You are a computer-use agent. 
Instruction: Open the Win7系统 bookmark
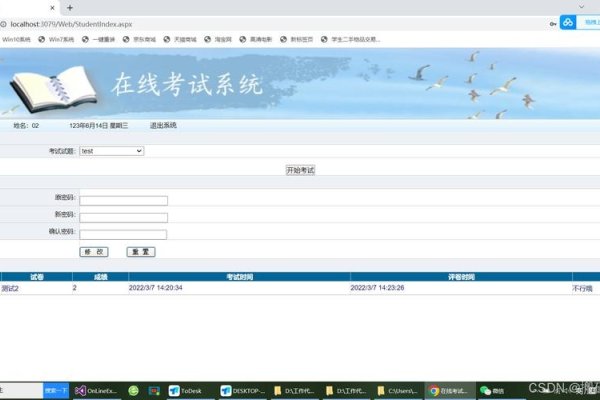click(x=56, y=39)
